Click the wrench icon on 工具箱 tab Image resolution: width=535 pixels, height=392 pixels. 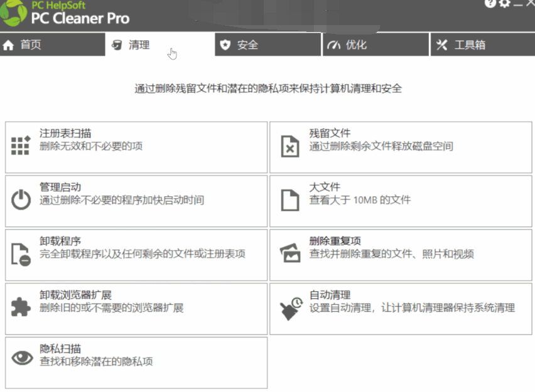(x=441, y=45)
